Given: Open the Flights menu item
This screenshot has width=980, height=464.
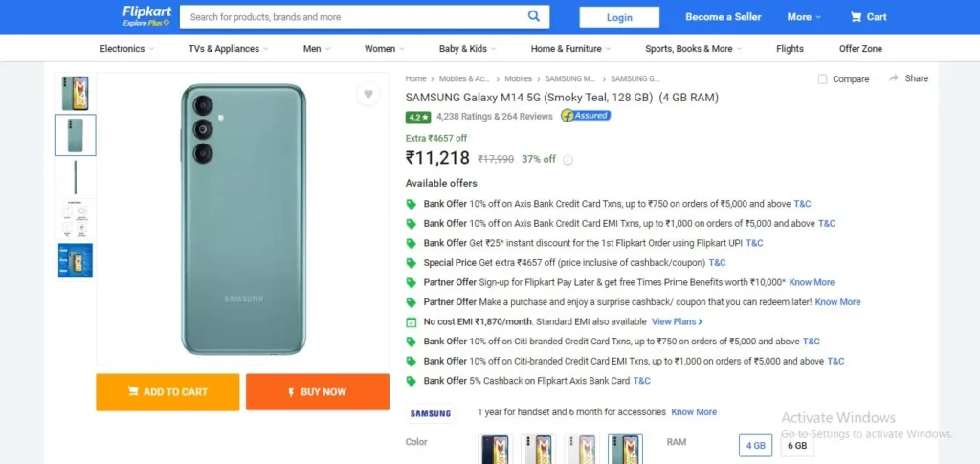Looking at the screenshot, I should (x=790, y=48).
